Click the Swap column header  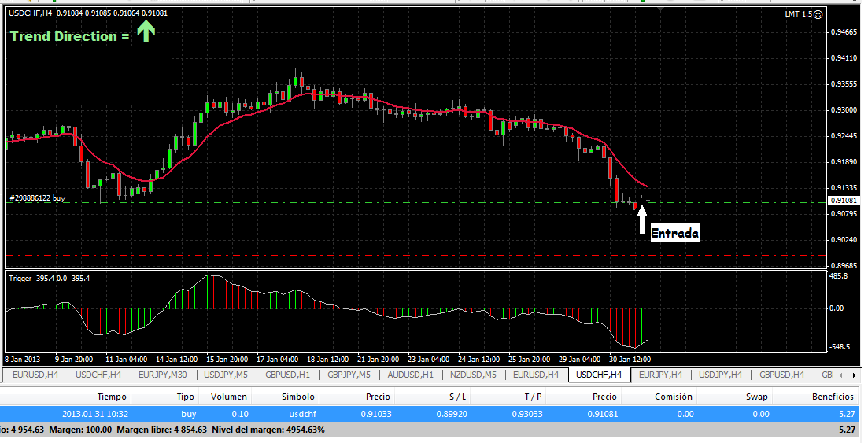(x=757, y=397)
